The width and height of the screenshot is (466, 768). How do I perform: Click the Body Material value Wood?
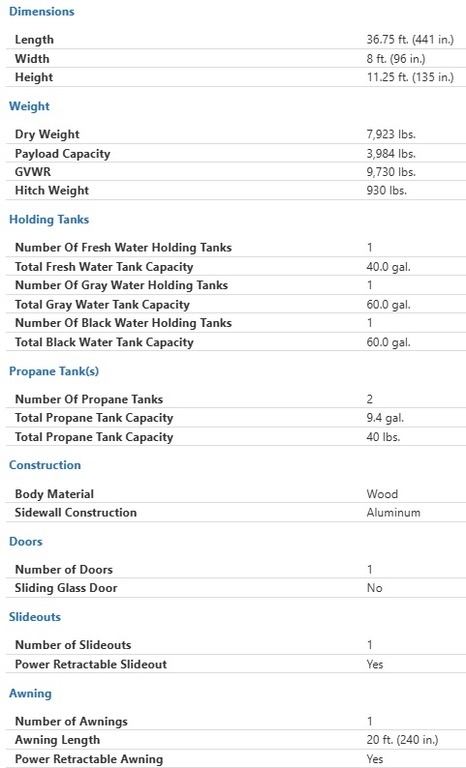(x=382, y=494)
